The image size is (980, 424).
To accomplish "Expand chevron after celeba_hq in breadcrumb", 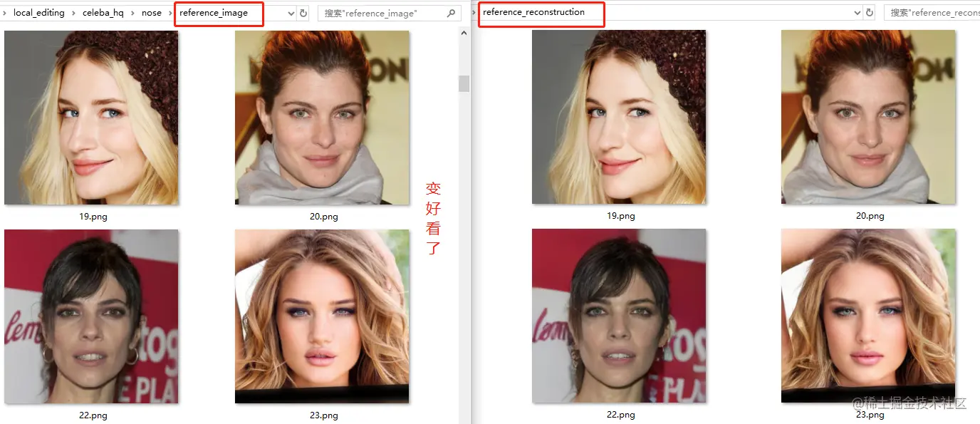I will [x=132, y=13].
